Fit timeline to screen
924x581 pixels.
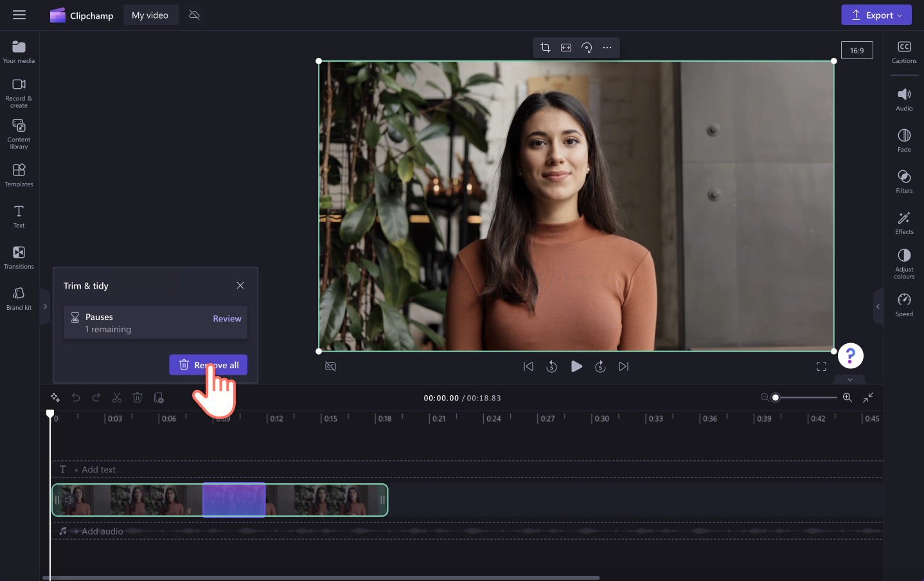[868, 397]
